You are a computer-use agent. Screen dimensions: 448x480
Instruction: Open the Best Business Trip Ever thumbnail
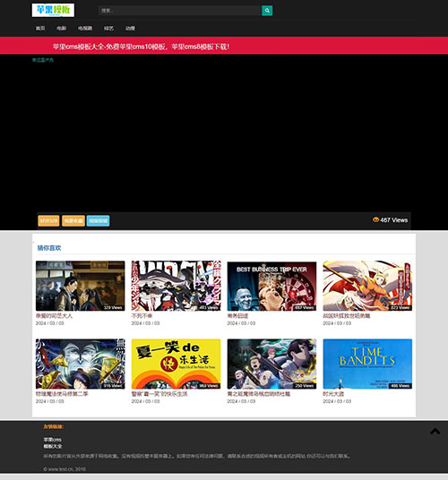point(271,286)
